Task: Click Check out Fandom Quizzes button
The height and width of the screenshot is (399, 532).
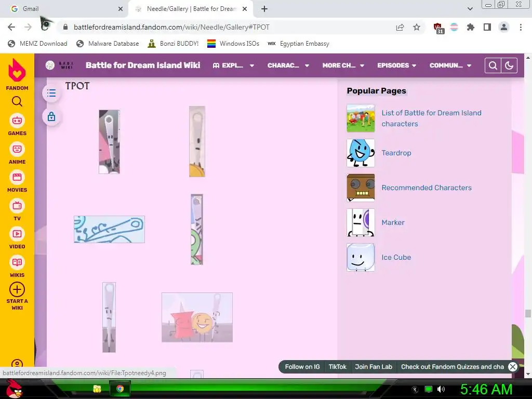Action: coord(453,367)
